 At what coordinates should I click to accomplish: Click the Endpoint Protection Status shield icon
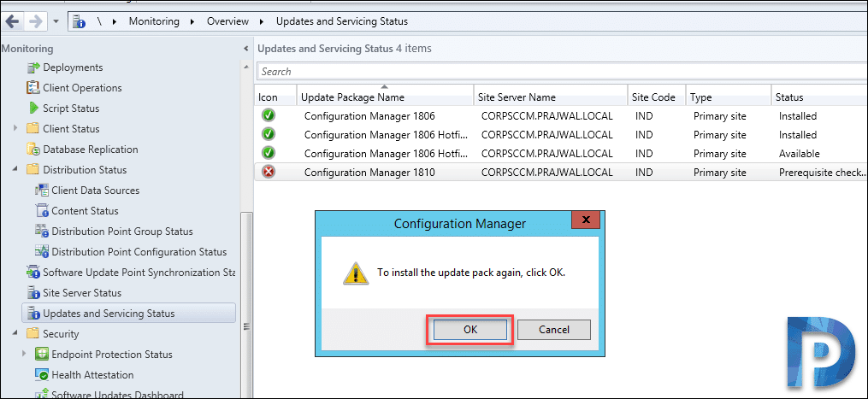[x=43, y=355]
